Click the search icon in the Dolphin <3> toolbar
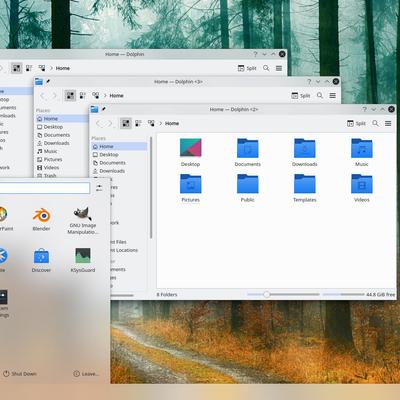Screen dimensions: 400x400 pyautogui.click(x=320, y=96)
